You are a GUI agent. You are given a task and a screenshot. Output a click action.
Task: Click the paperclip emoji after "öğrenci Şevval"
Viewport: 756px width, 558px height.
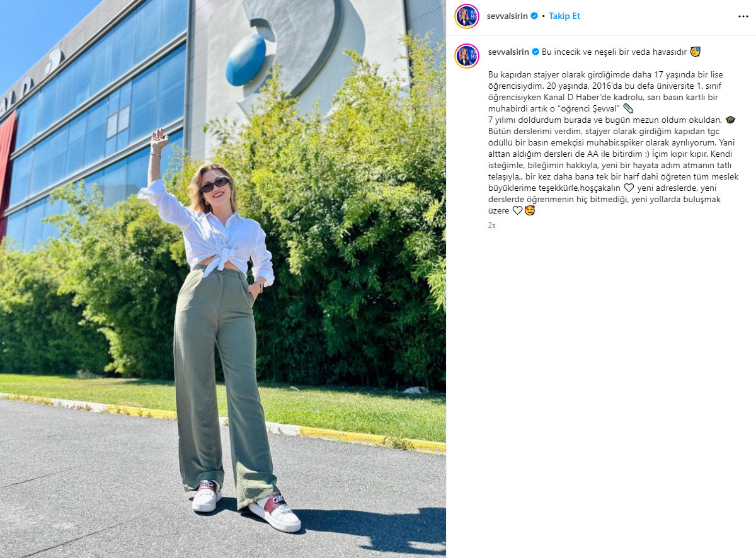627,108
